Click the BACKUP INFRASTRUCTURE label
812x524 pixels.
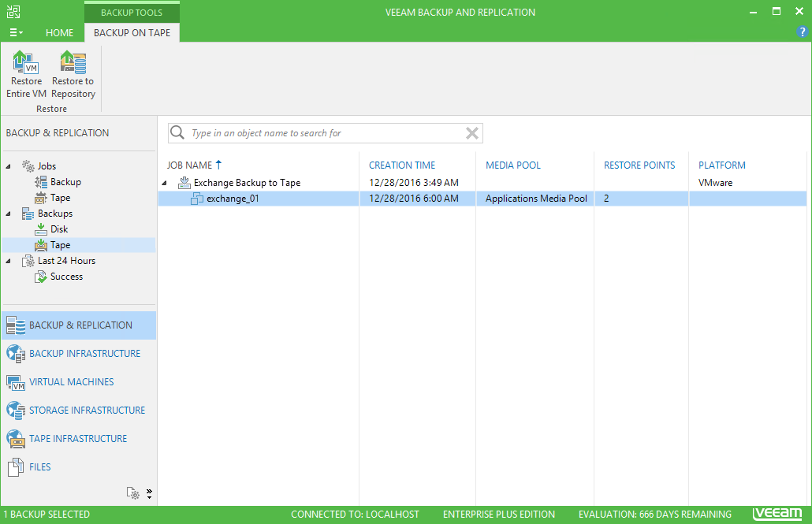click(84, 354)
